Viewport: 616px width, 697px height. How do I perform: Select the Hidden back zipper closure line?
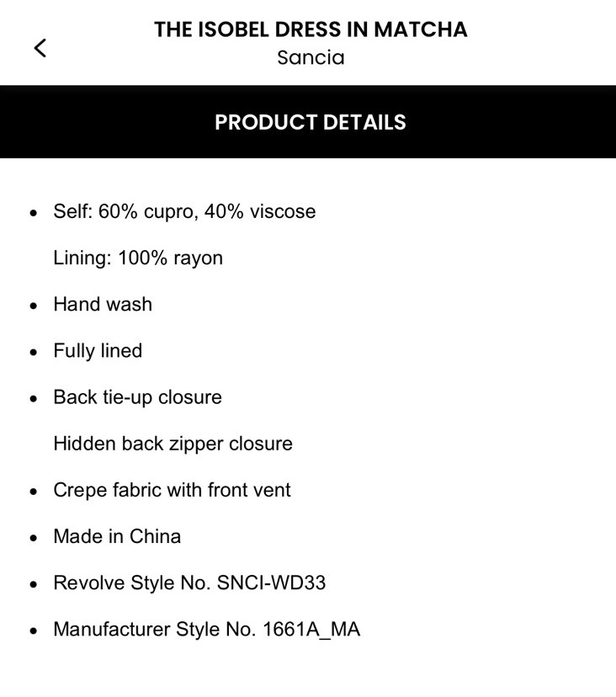[173, 444]
